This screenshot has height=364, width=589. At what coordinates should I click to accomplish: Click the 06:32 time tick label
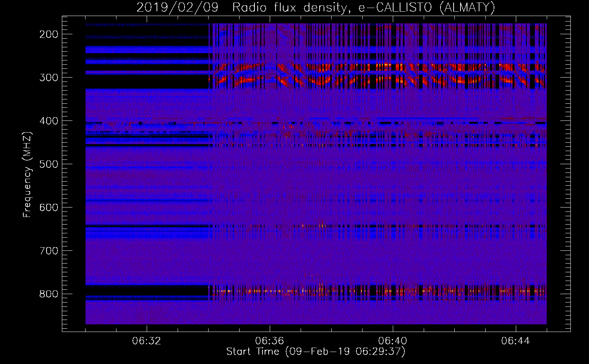146,341
